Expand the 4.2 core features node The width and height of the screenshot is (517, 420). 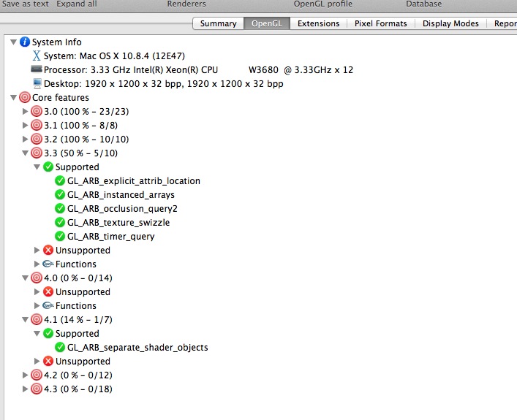point(25,375)
